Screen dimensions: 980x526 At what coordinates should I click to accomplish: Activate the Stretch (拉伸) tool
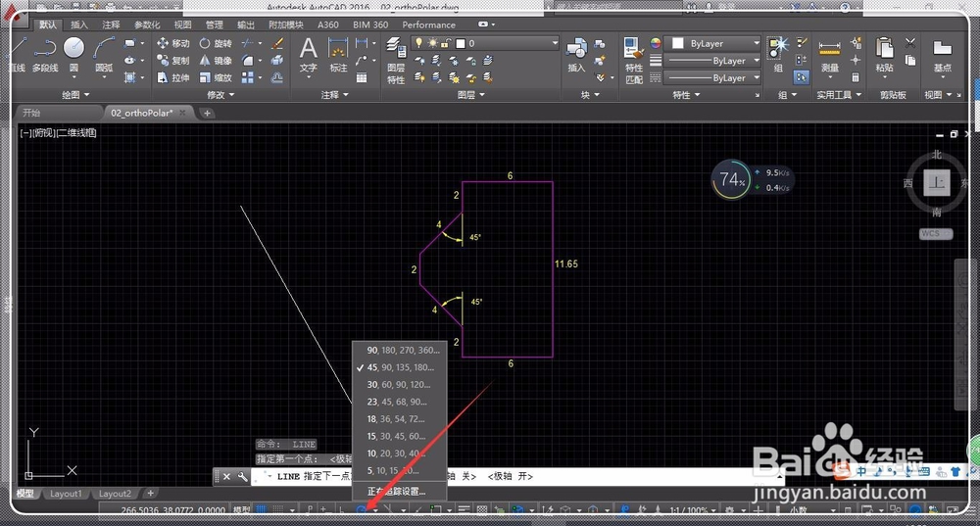[x=173, y=77]
